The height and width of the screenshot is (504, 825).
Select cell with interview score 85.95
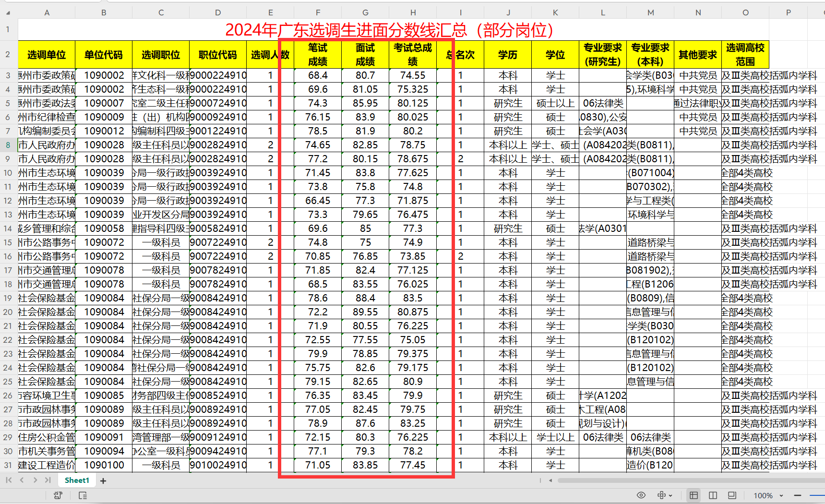pyautogui.click(x=365, y=103)
